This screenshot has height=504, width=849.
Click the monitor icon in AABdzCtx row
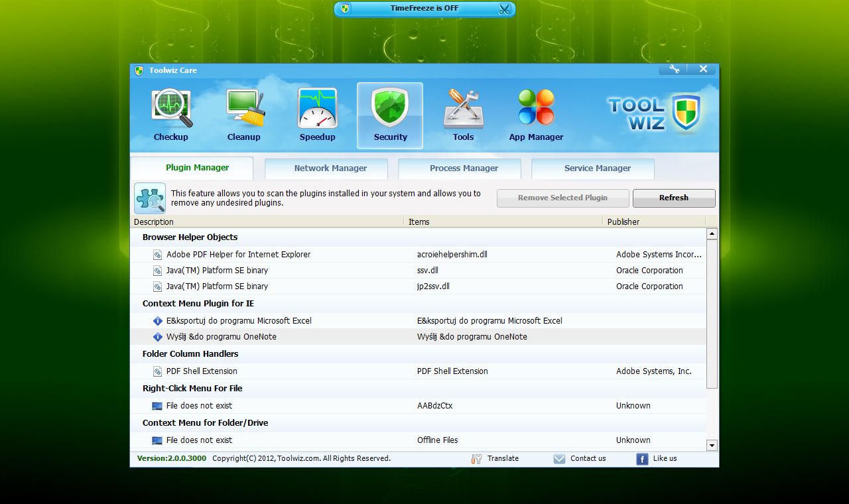tap(157, 406)
